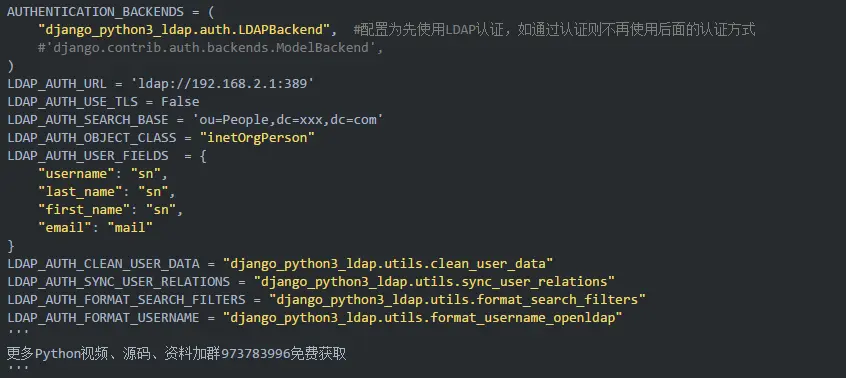
Task: Click the "django_python3_ldap.utils.format_search_filters" string
Action: (458, 300)
